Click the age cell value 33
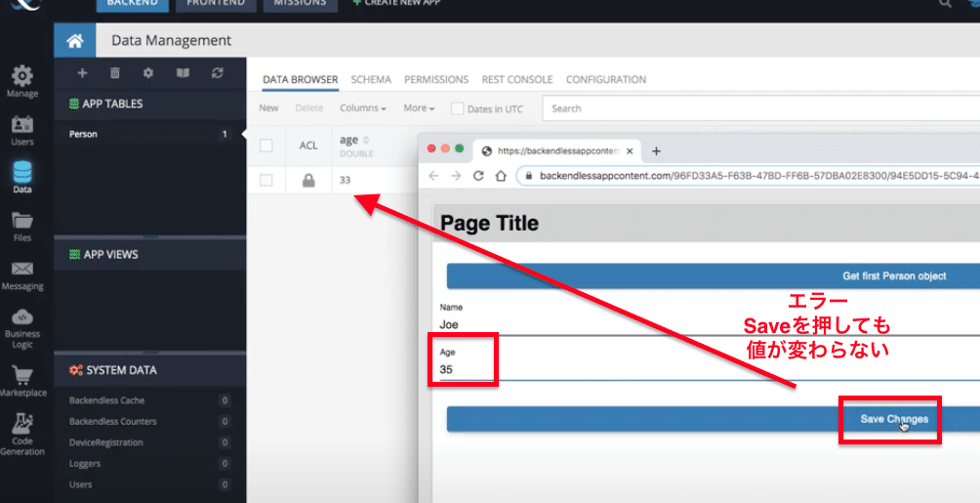Image resolution: width=980 pixels, height=503 pixels. (345, 180)
